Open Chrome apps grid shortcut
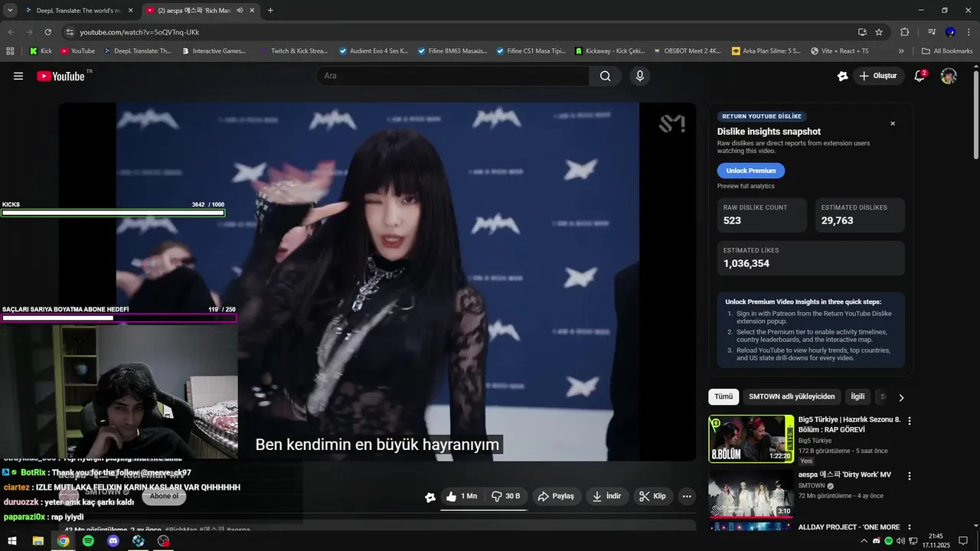Viewport: 980px width, 551px height. pyautogui.click(x=10, y=51)
